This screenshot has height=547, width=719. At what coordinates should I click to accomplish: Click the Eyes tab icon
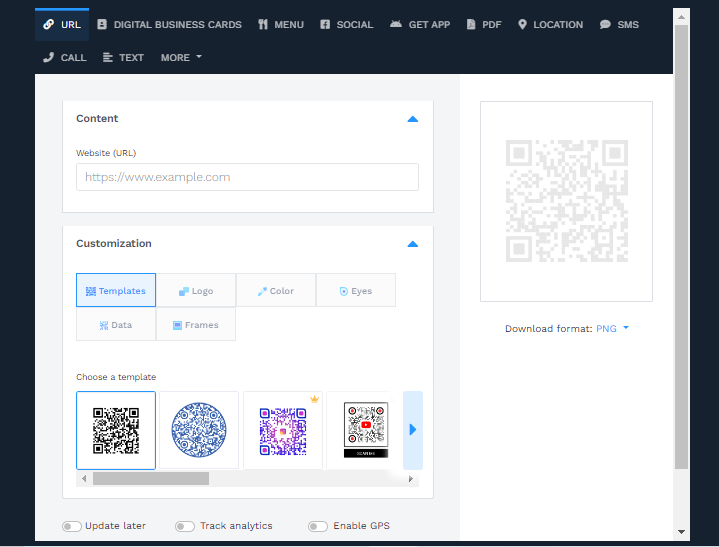coord(343,291)
